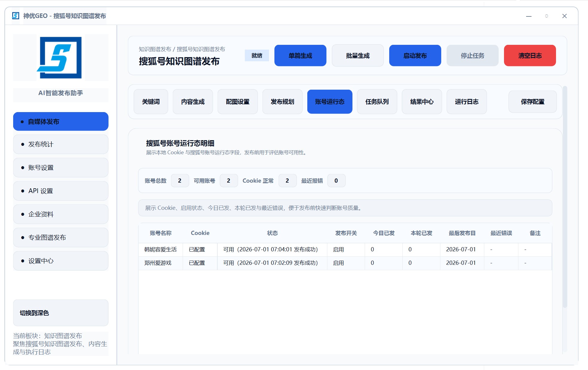Screen dimensions: 588x370
Task: Open the 任务队列 tab
Action: (x=377, y=102)
